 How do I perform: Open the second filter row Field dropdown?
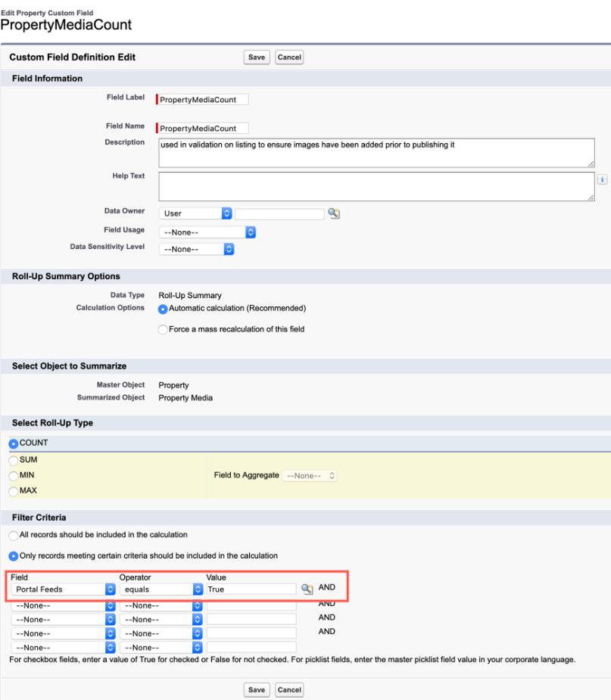(63, 606)
